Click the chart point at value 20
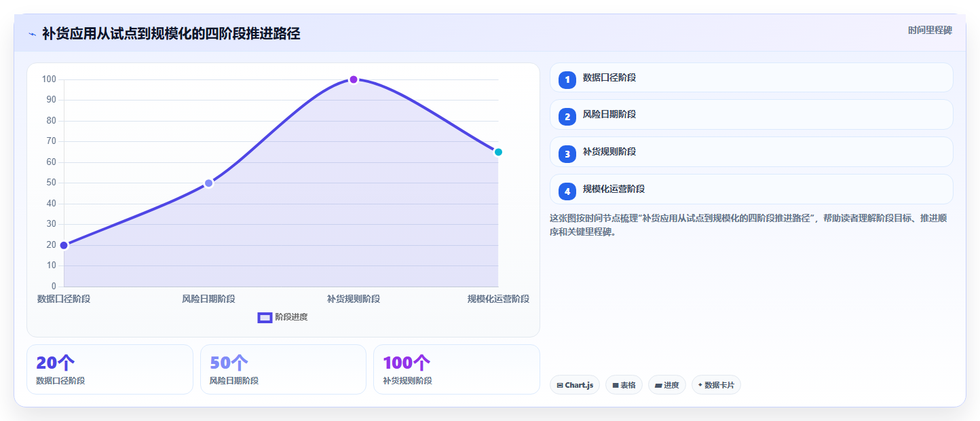This screenshot has width=980, height=421. coord(64,245)
